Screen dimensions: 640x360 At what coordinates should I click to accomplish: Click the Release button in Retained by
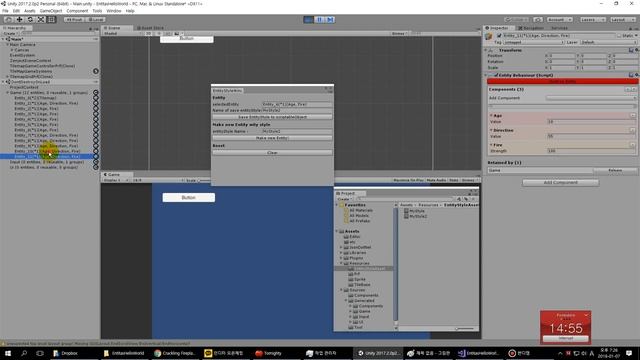[615, 170]
